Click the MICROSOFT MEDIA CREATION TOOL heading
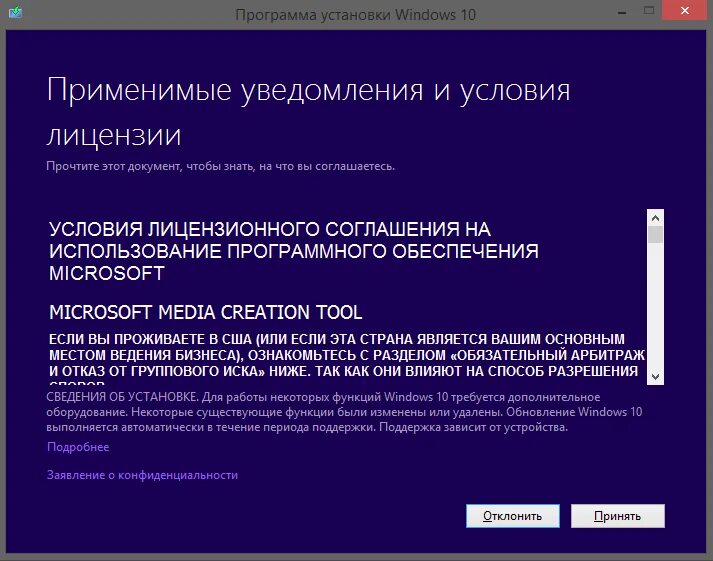This screenshot has width=713, height=561. [206, 312]
